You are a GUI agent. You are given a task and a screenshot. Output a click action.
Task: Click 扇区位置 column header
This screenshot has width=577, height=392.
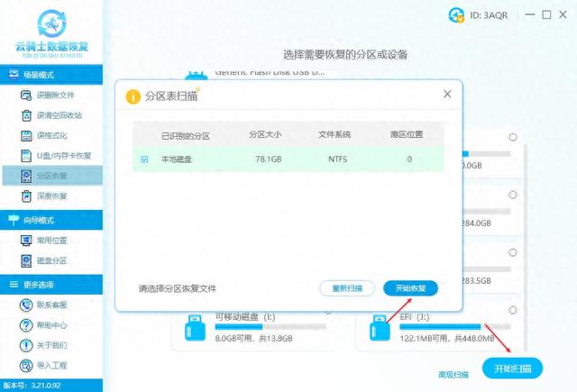(407, 134)
